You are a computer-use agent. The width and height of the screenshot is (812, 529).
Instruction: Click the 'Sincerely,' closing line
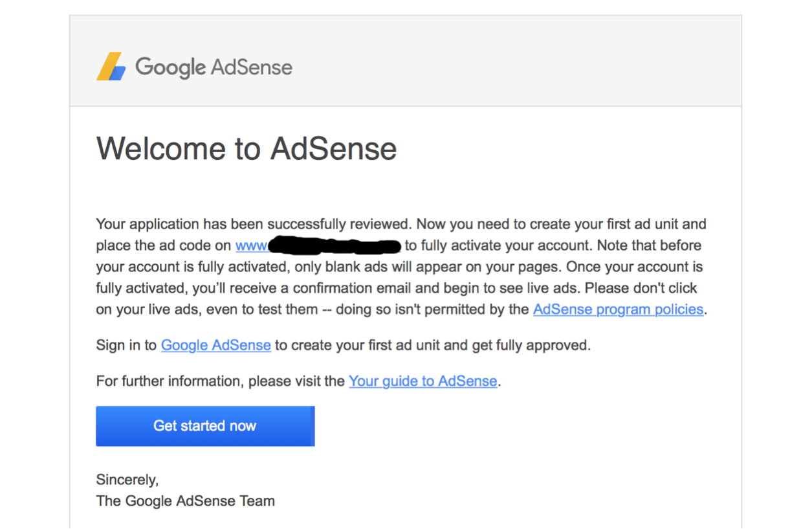[x=127, y=480]
